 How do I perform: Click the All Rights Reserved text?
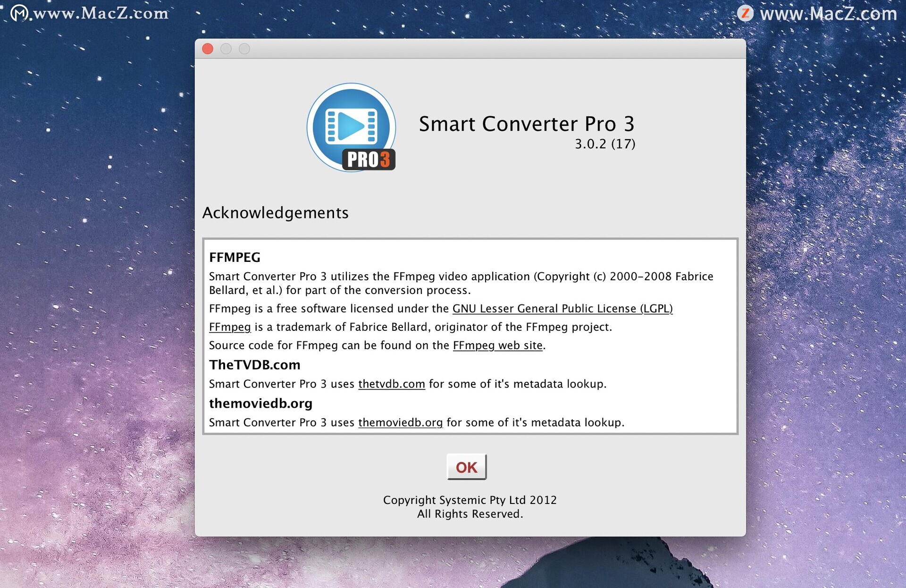pos(470,514)
